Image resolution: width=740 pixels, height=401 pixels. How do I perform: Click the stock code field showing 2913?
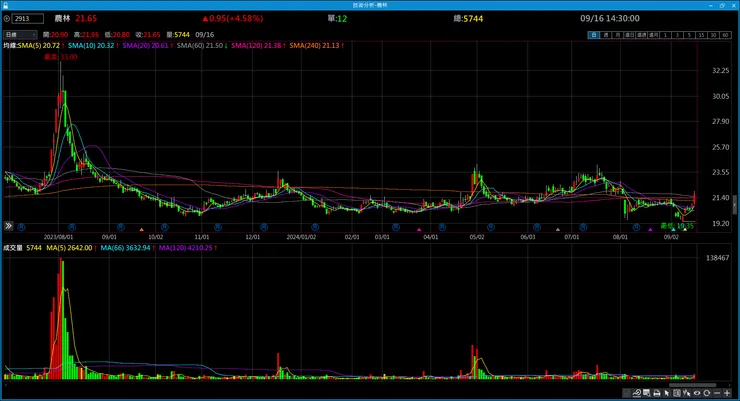coord(28,19)
